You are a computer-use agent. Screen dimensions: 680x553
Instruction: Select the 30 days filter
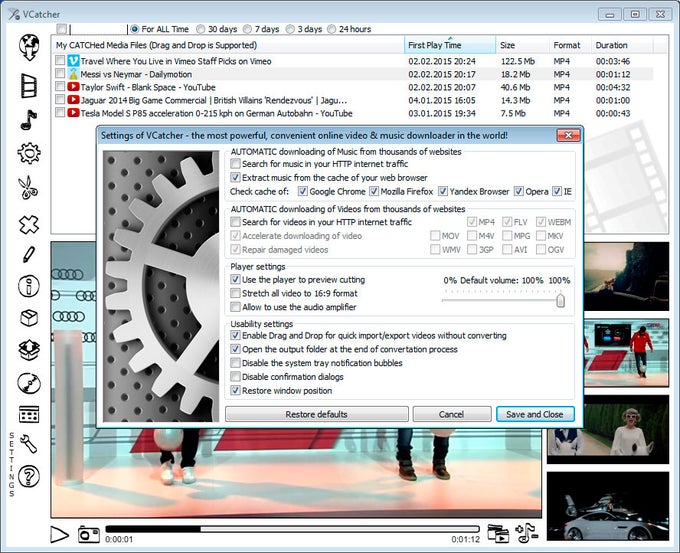[x=200, y=29]
